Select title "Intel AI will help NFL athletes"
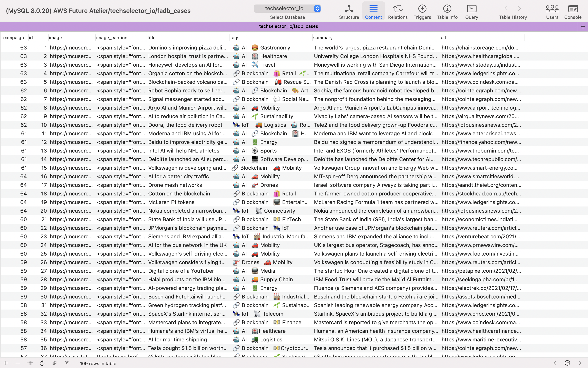This screenshot has height=368, width=588. click(x=188, y=151)
